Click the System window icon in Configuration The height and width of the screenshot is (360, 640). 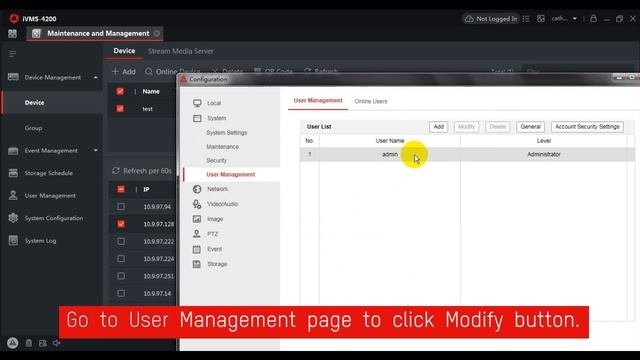coord(197,118)
